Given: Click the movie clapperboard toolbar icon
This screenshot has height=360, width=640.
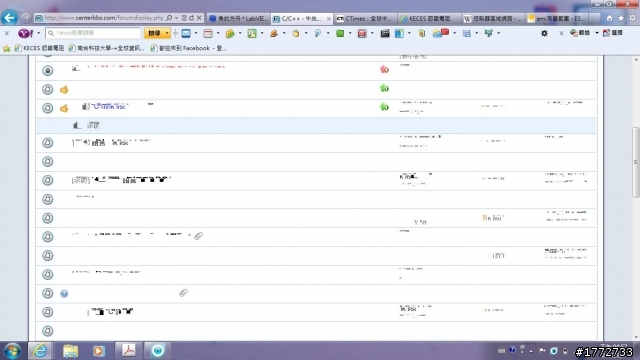Looking at the screenshot, I should coord(384,33).
